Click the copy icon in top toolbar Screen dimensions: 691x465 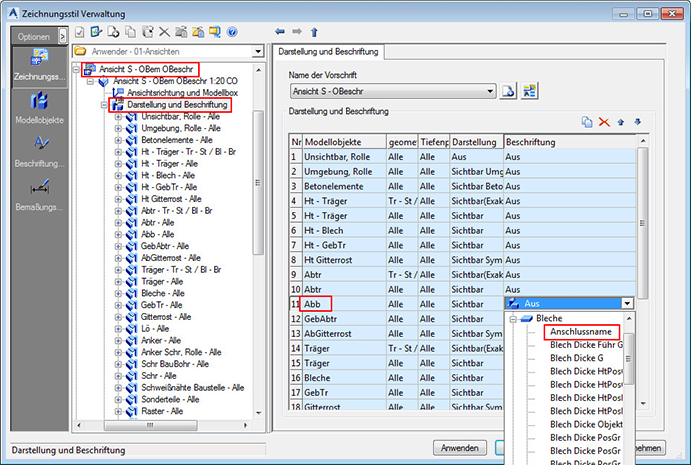pos(130,32)
